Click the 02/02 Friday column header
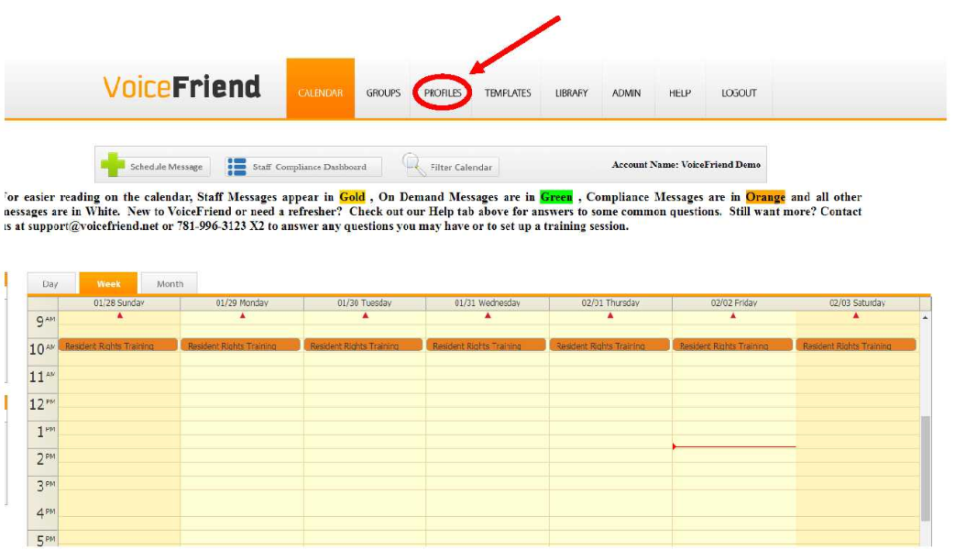This screenshot has height=560, width=966. click(x=734, y=303)
